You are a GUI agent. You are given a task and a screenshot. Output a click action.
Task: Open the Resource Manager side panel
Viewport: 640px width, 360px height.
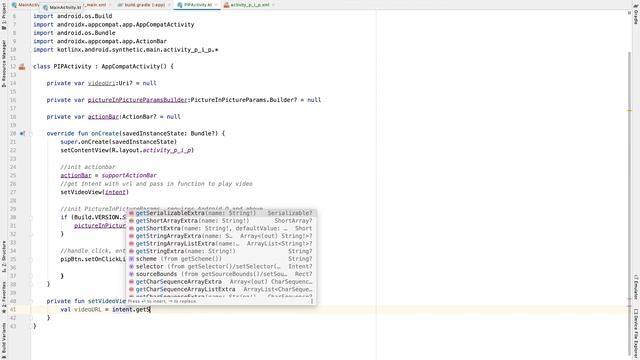pos(4,64)
